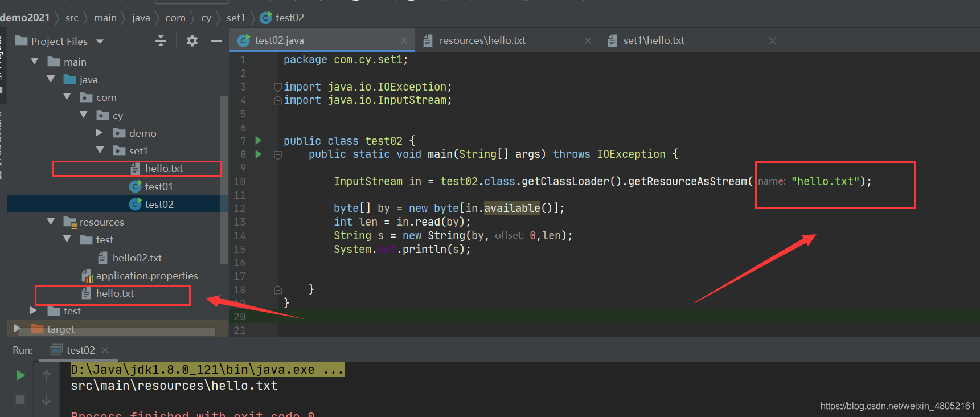Collapse the cy package
The height and width of the screenshot is (417, 980).
click(x=84, y=115)
